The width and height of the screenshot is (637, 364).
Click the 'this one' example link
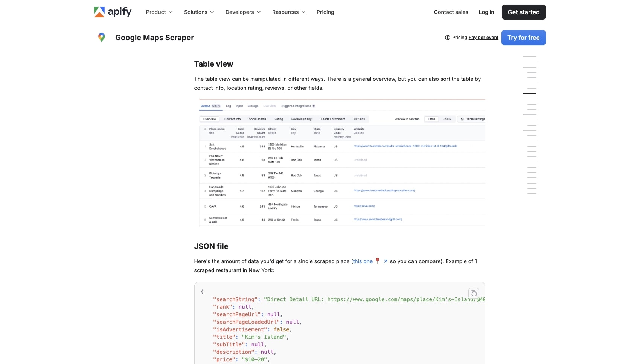363,261
